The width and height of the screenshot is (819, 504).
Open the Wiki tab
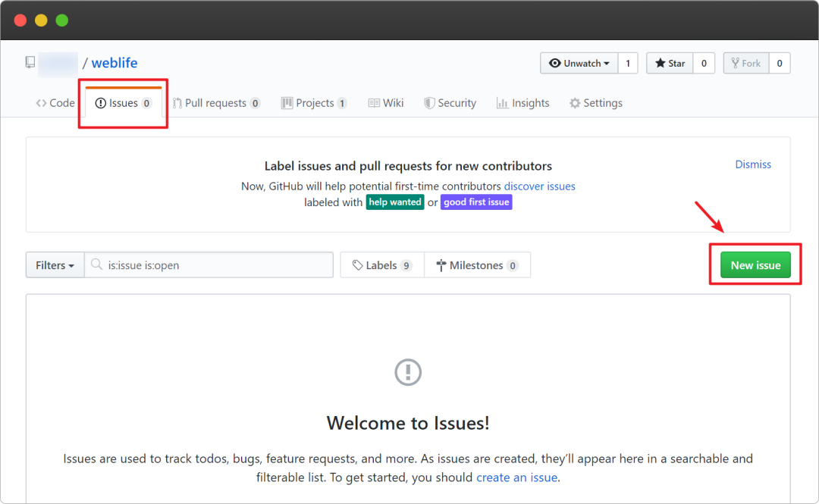click(x=386, y=103)
